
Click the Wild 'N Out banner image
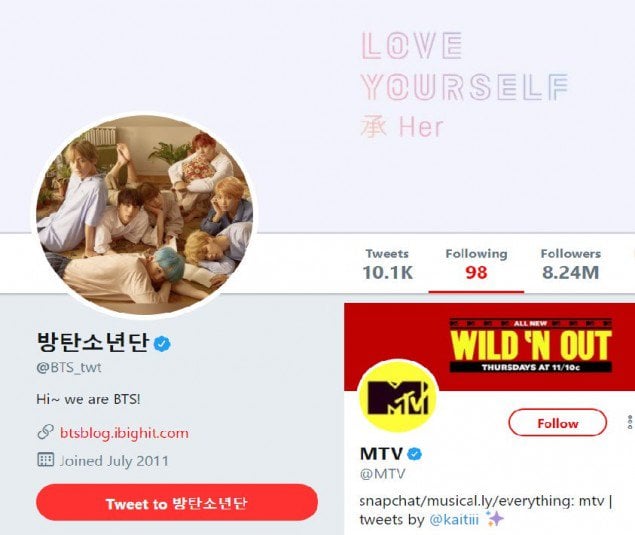[490, 347]
